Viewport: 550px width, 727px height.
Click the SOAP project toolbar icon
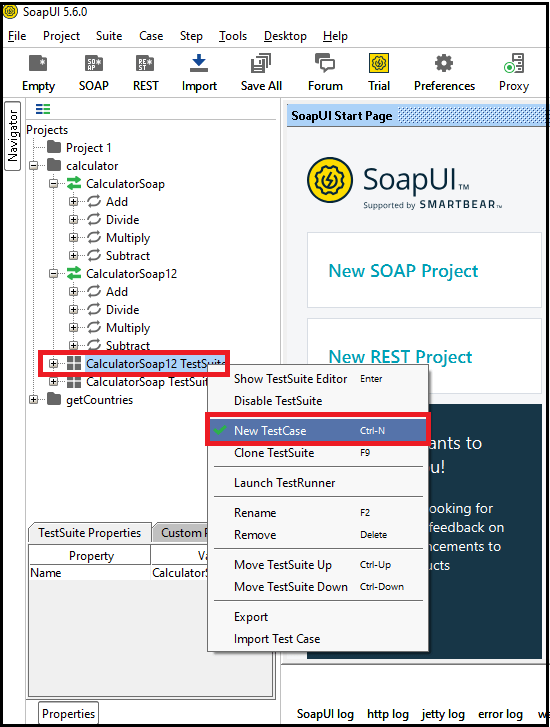coord(94,64)
